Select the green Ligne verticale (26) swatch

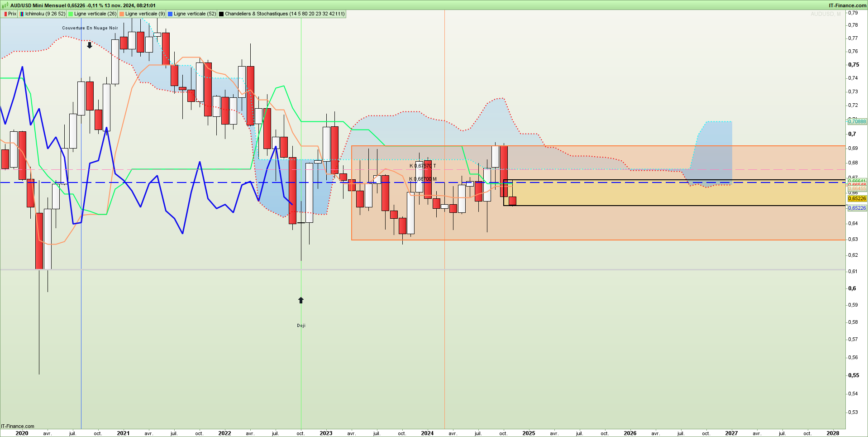[x=71, y=14]
